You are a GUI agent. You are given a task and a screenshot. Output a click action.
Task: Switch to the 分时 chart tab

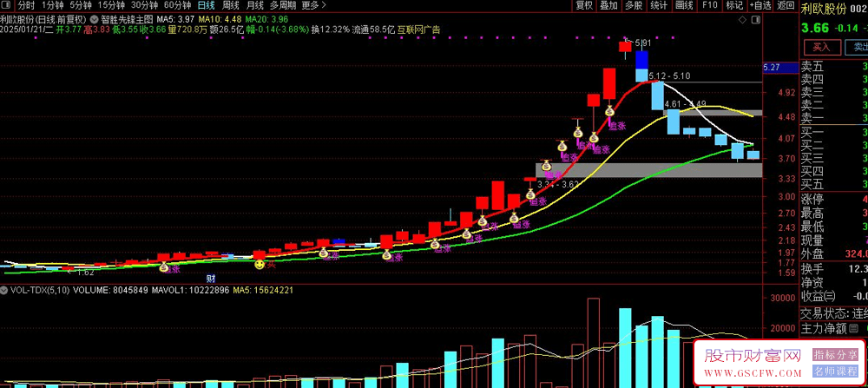[x=26, y=5]
